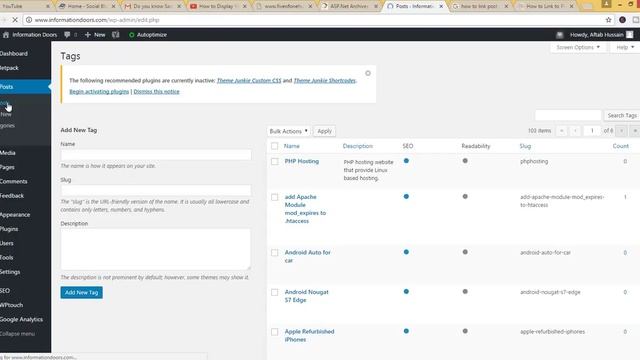Click the browser address bar URL

(97, 20)
